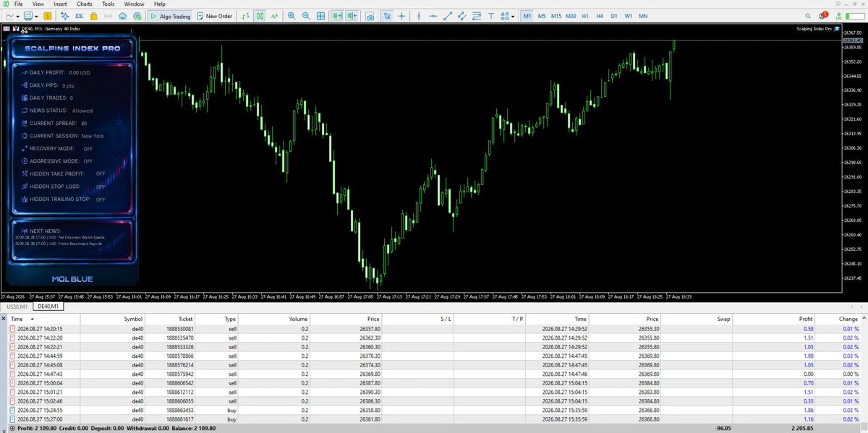
Task: Open the File menu
Action: [x=19, y=4]
